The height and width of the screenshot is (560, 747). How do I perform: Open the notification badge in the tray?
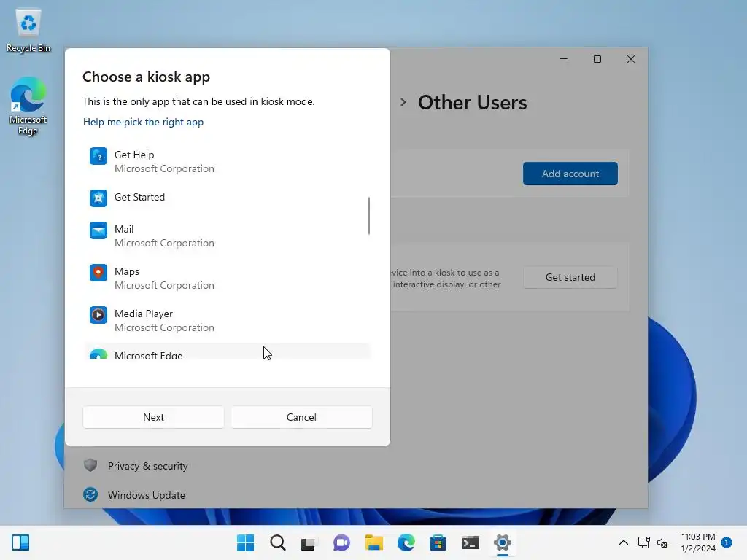pyautogui.click(x=727, y=542)
